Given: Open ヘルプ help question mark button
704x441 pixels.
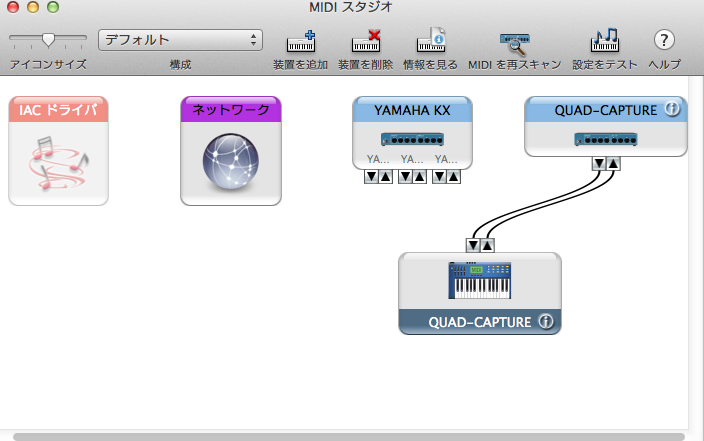Looking at the screenshot, I should click(x=664, y=40).
